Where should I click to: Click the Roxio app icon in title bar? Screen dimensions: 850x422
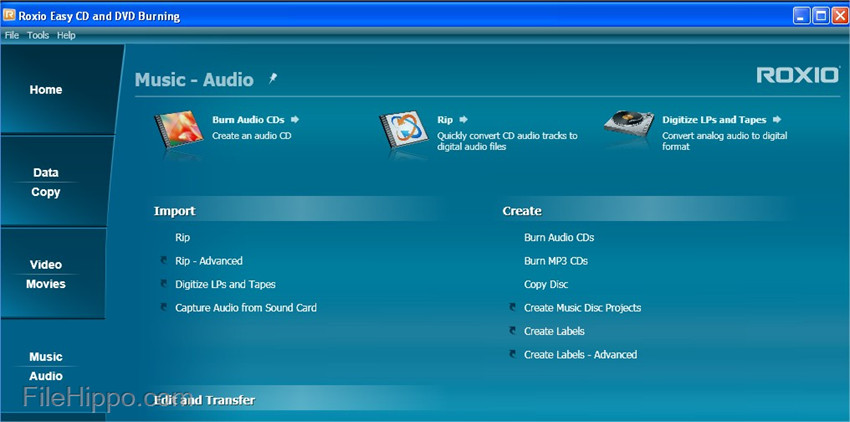(x=9, y=15)
